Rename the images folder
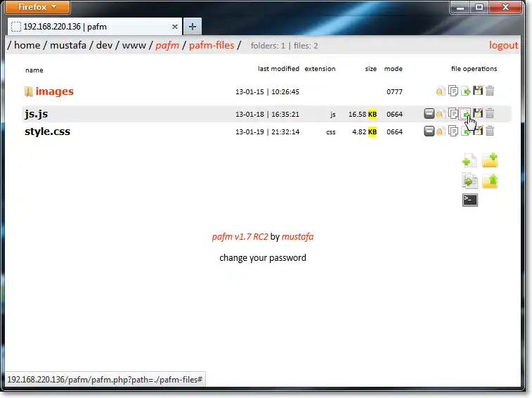This screenshot has height=398, width=532. (x=478, y=91)
